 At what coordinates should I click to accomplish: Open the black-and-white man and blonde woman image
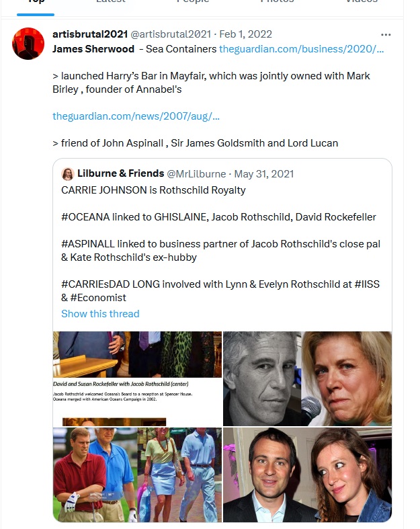[x=307, y=378]
